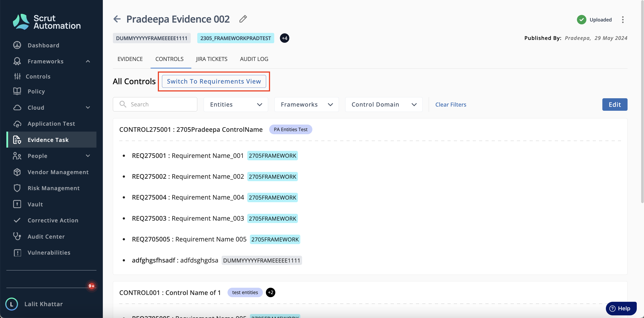
Task: Collapse the Frameworks sidebar section
Action: 88,61
